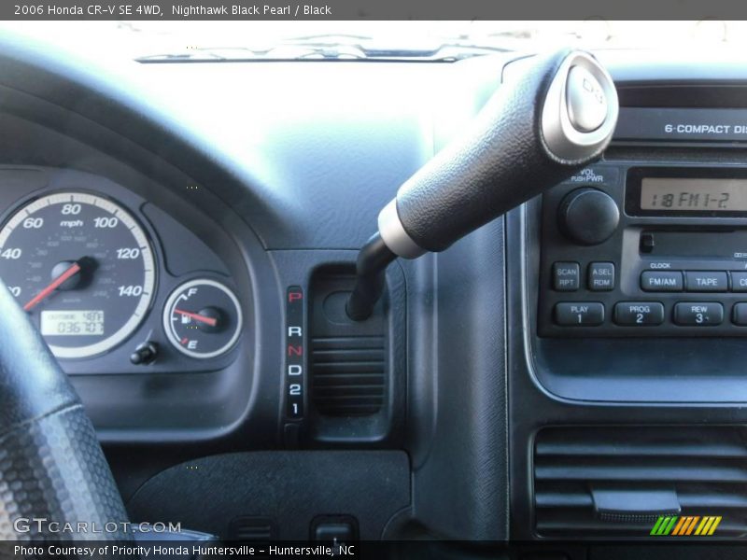Choose preset 2 PROG button
This screenshot has height=560, width=747.
click(639, 315)
